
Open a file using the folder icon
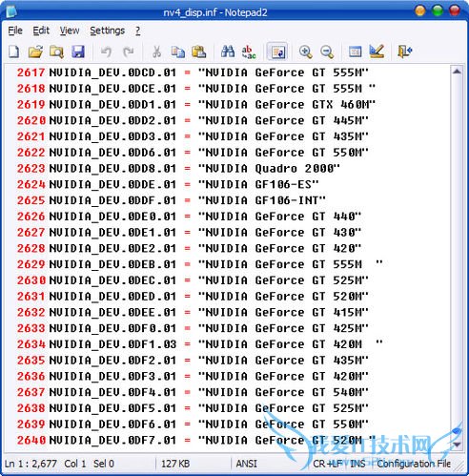coord(35,52)
